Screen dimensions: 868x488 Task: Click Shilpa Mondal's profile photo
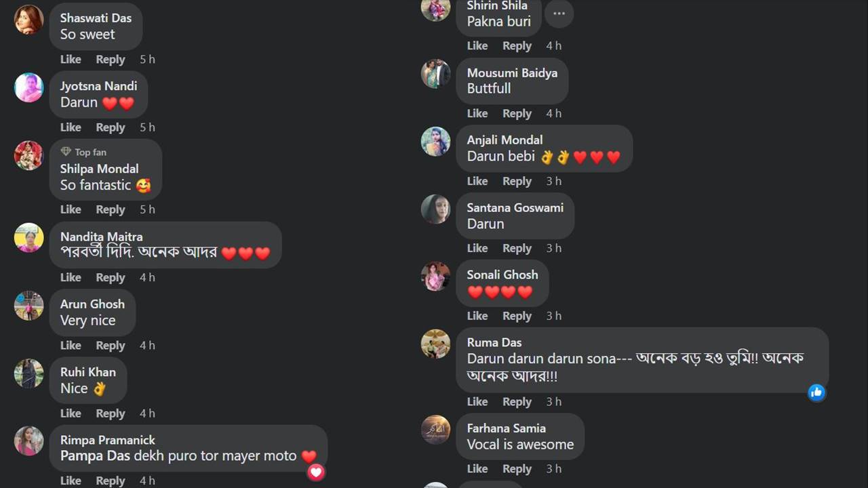29,156
